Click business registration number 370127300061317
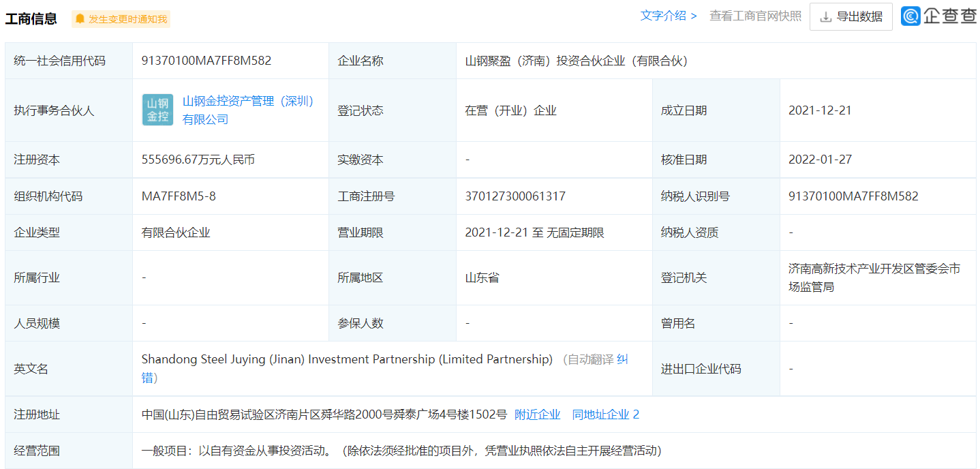The image size is (980, 469). [515, 196]
